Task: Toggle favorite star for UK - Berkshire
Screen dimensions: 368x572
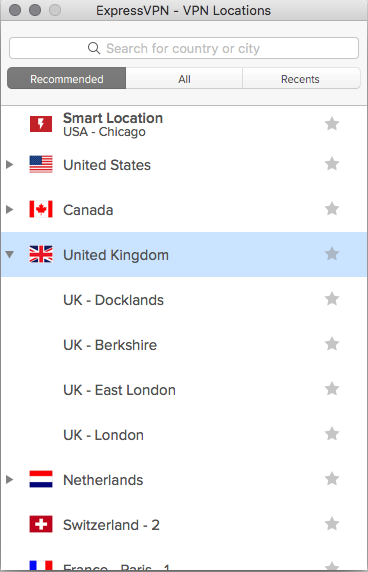Action: point(332,344)
